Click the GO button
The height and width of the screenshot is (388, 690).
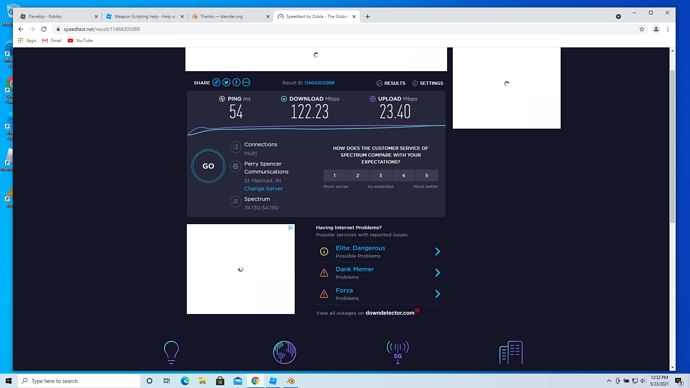click(208, 166)
